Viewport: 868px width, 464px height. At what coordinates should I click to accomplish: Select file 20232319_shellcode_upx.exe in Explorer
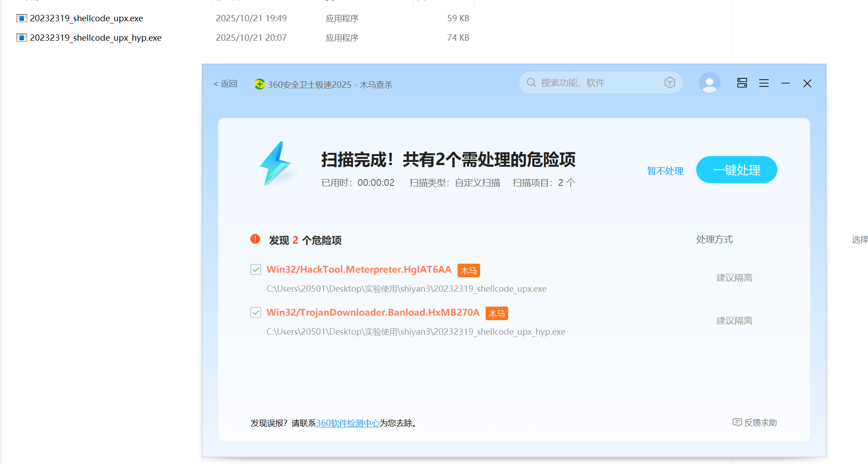coord(86,18)
